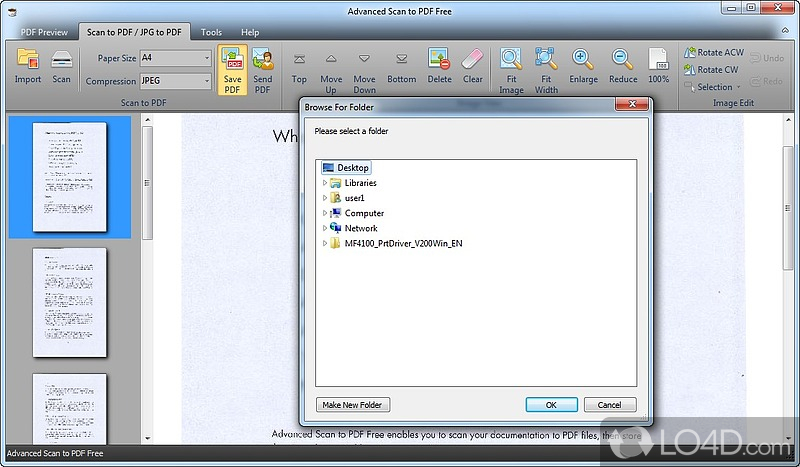The height and width of the screenshot is (467, 800).
Task: Select the second page thumbnail
Action: 70,303
